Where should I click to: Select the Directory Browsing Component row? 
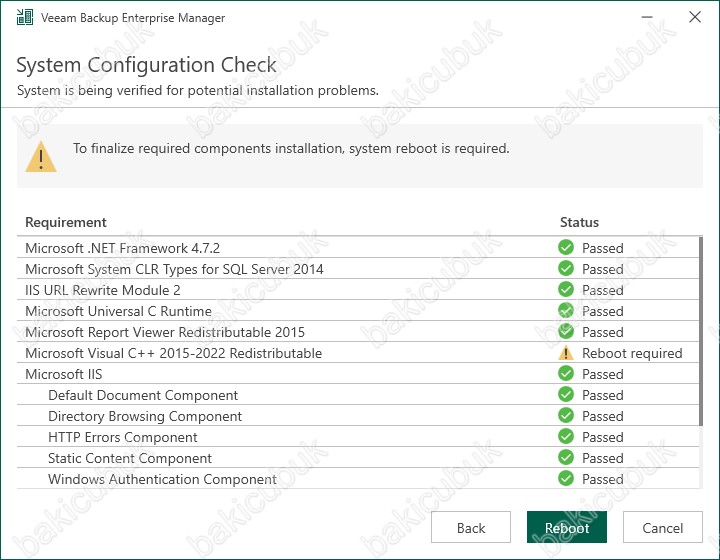(x=358, y=416)
